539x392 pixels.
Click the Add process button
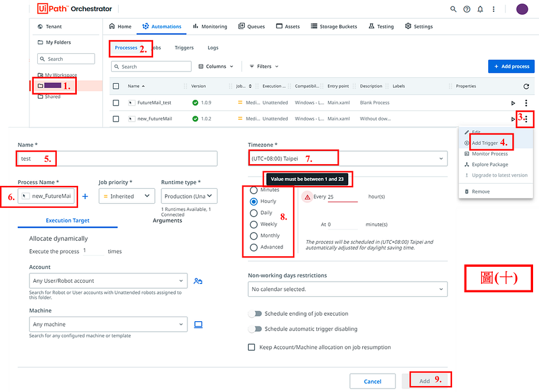(511, 67)
